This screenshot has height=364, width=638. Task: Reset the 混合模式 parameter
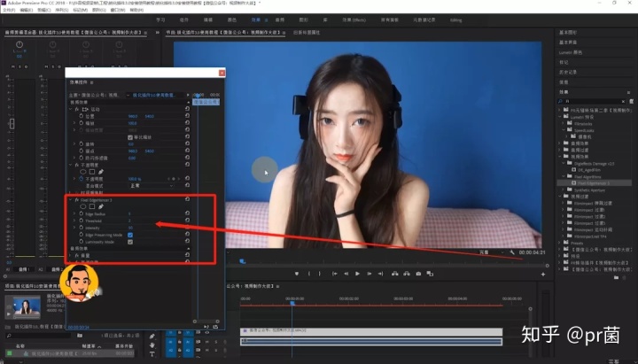coord(187,185)
